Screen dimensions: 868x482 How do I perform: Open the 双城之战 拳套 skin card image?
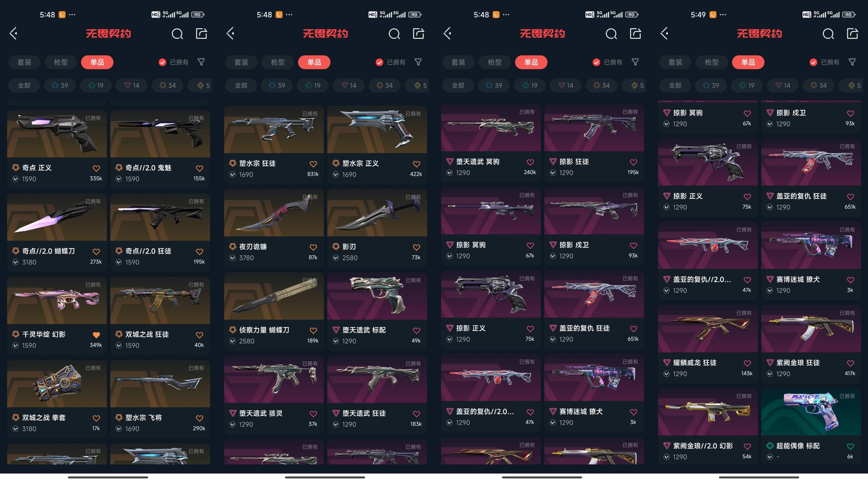[x=57, y=384]
